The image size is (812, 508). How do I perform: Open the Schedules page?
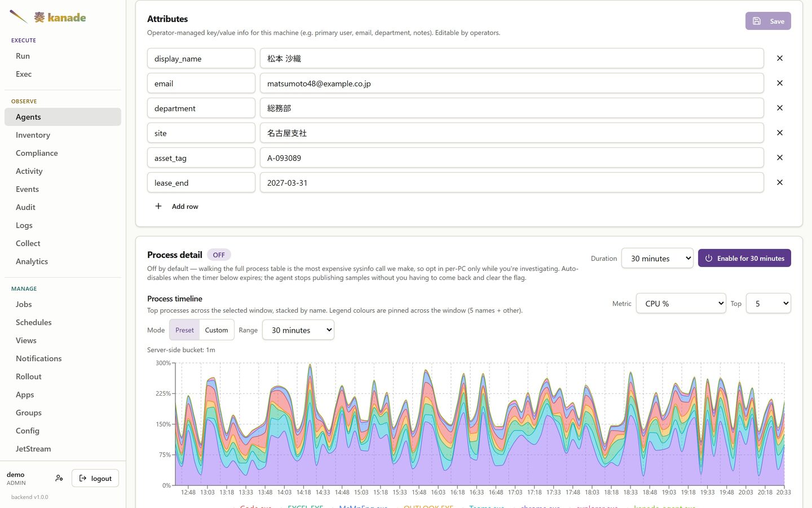click(x=63, y=322)
